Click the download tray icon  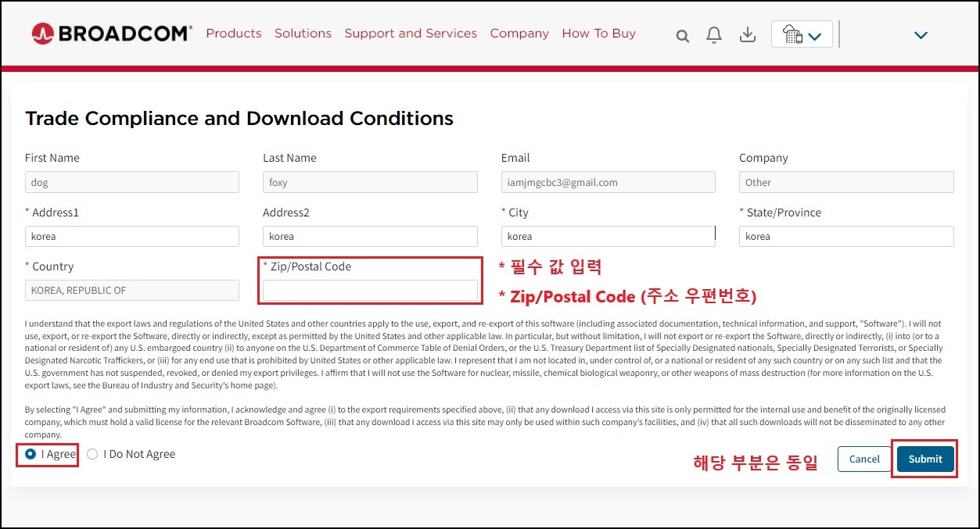748,35
